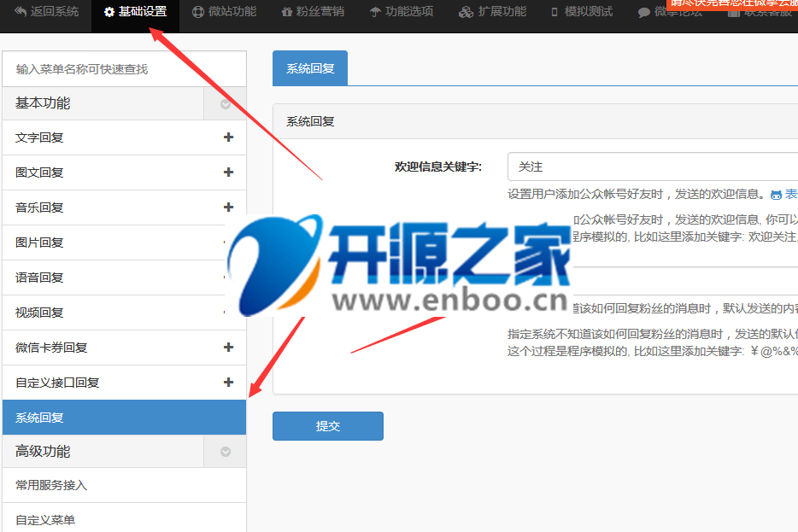Click the 欢迎信息关键字 input field
The image size is (798, 532).
(x=653, y=167)
